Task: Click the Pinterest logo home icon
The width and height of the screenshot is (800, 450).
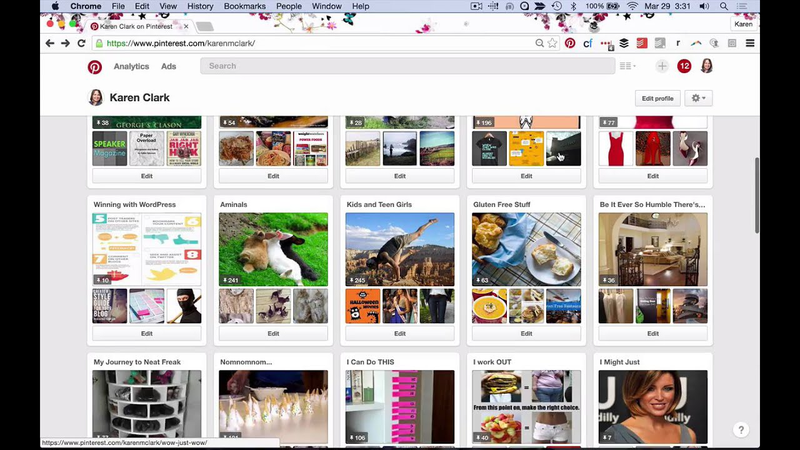Action: click(95, 66)
